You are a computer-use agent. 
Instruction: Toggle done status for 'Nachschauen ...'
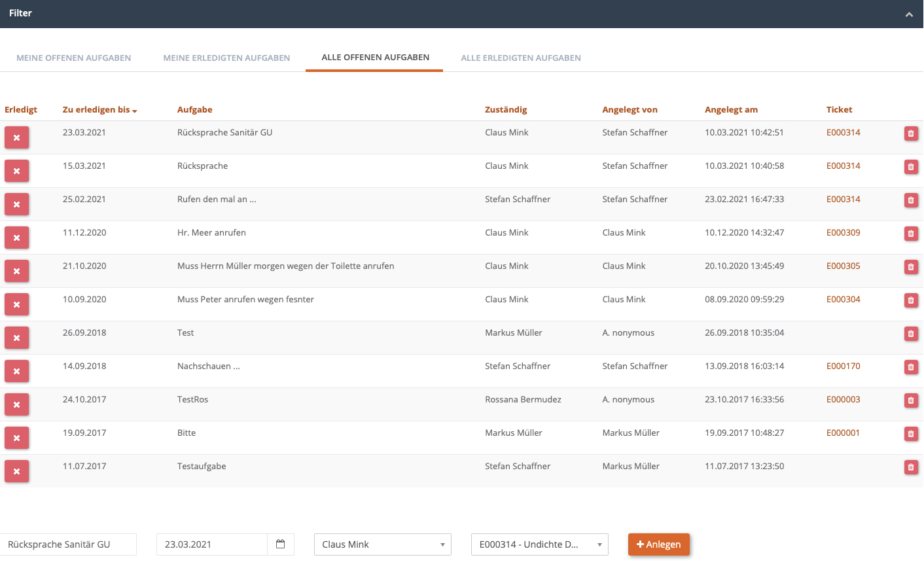pyautogui.click(x=17, y=372)
